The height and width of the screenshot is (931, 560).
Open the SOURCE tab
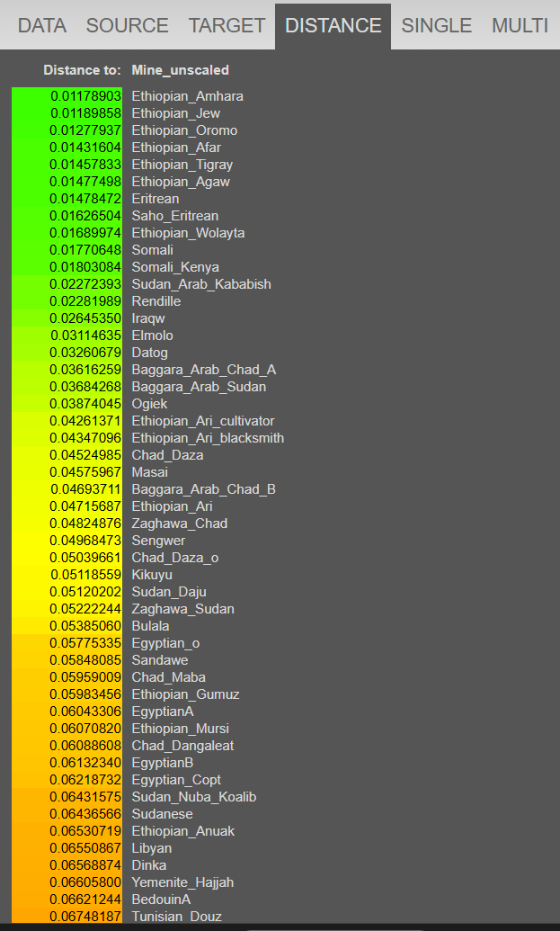tap(127, 25)
